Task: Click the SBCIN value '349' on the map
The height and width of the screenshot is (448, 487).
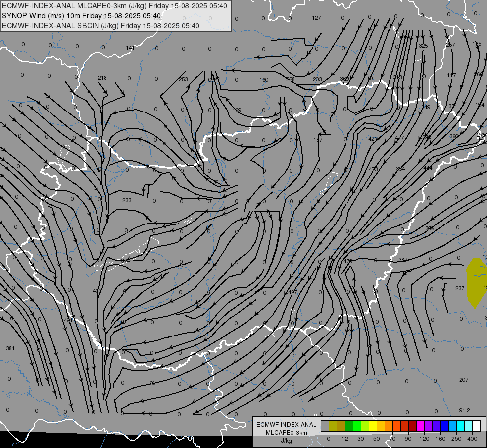Action: pos(426,107)
